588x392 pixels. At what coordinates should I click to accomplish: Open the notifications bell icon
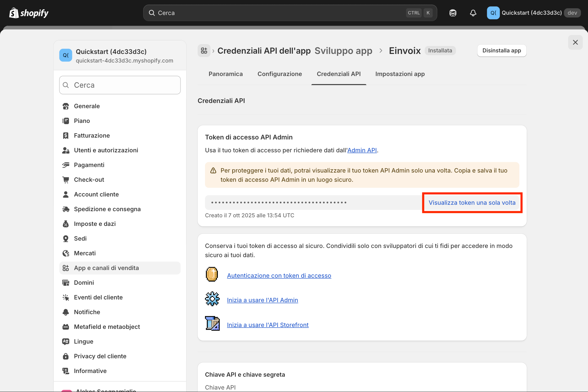pyautogui.click(x=473, y=13)
